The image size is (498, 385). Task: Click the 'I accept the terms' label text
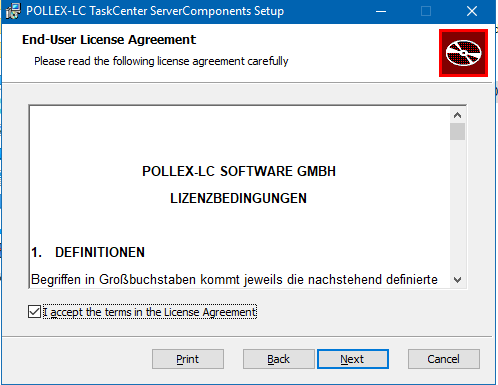click(x=150, y=312)
